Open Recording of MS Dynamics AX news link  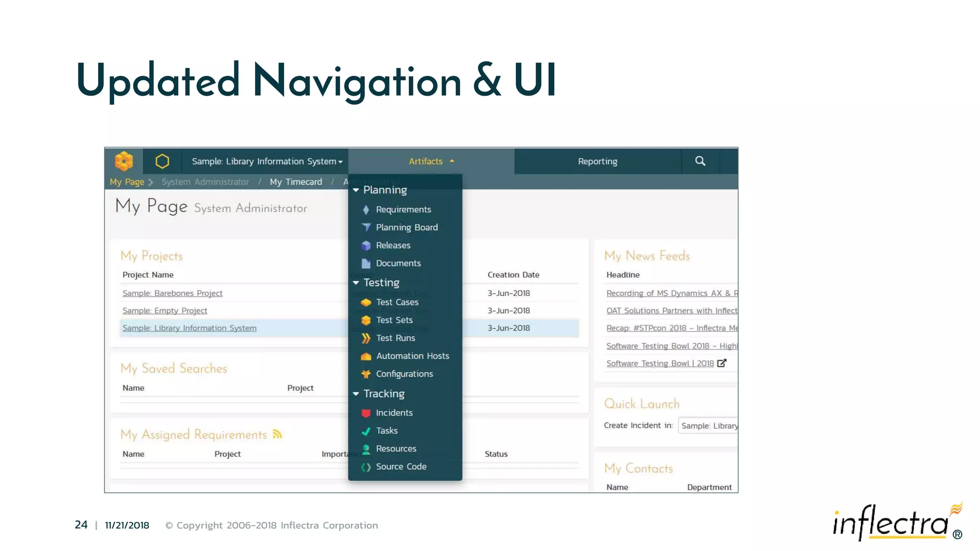click(x=672, y=293)
